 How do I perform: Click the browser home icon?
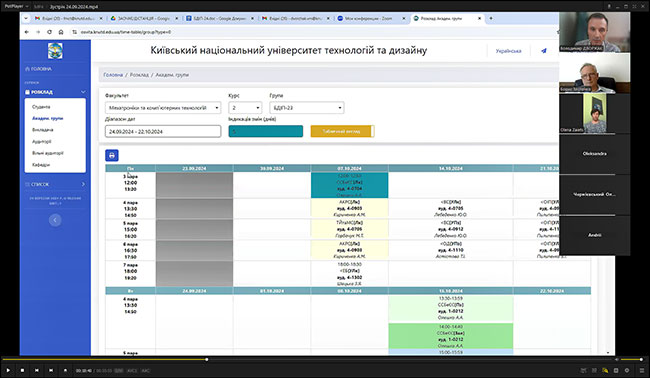tap(61, 32)
